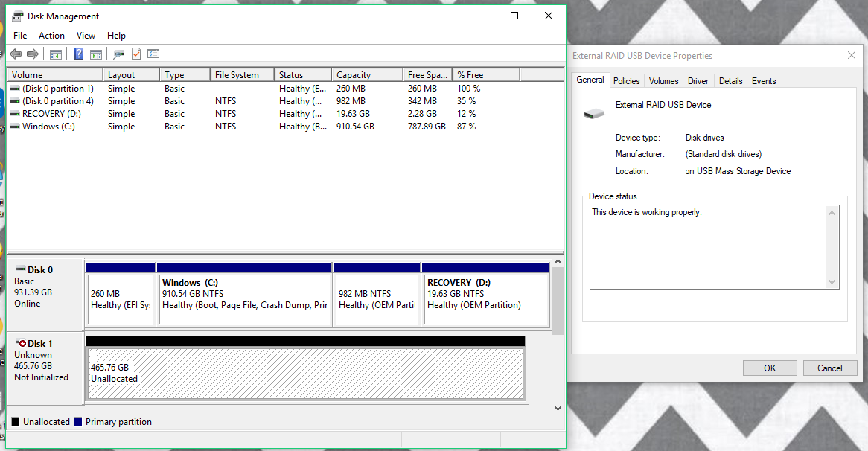Switch to the Volumes tab
The height and width of the screenshot is (451, 868).
click(x=663, y=80)
